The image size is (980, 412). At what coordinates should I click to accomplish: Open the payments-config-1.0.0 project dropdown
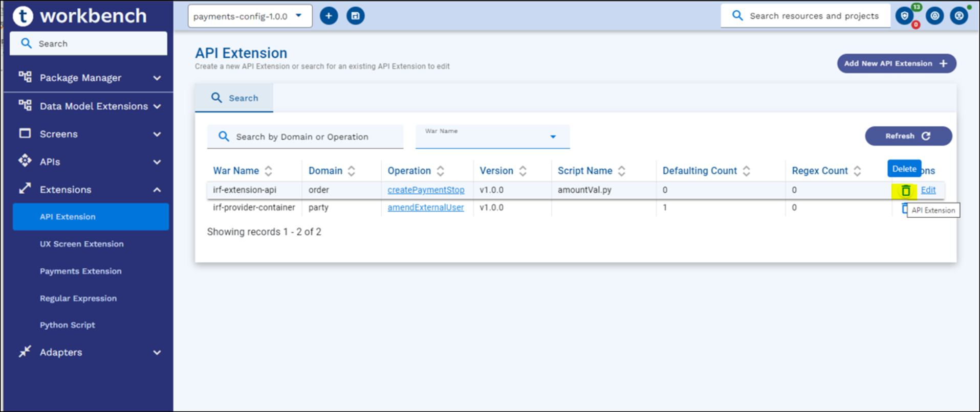click(x=250, y=16)
